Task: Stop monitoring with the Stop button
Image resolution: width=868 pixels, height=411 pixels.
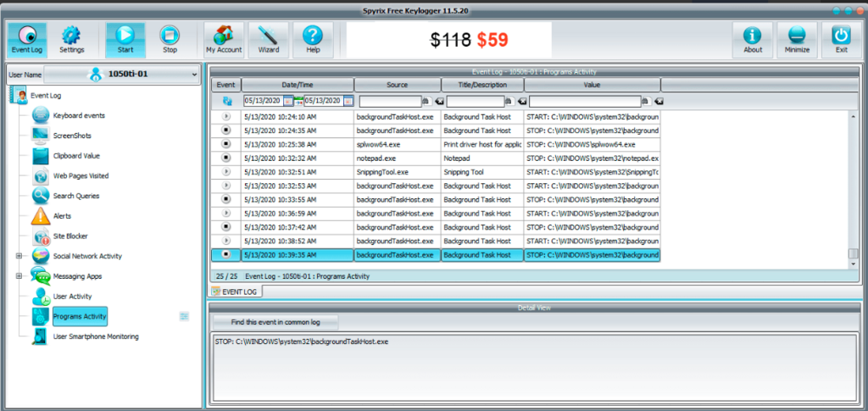Action: tap(170, 40)
